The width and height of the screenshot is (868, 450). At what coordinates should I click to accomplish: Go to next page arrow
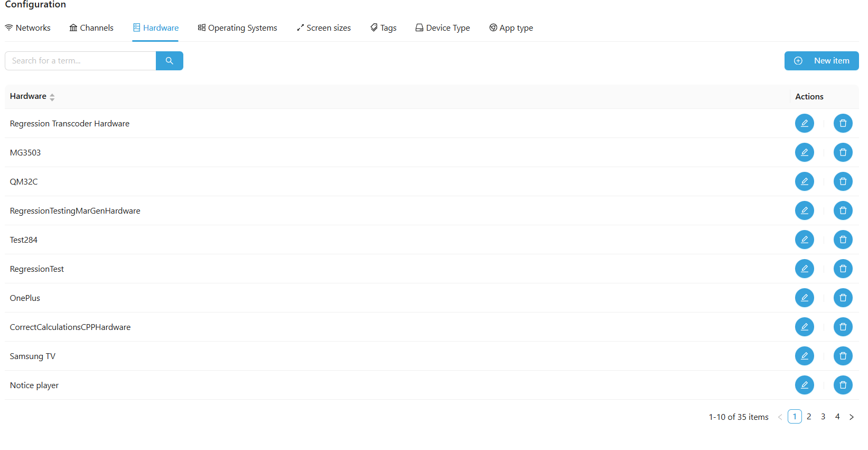851,417
